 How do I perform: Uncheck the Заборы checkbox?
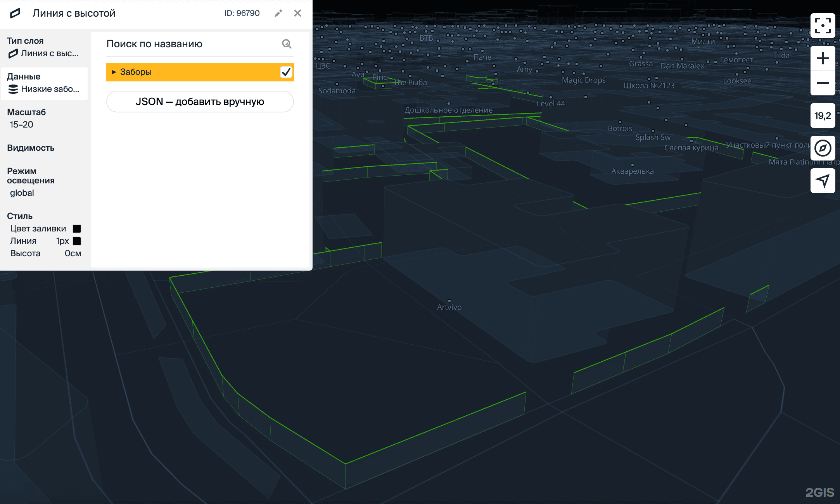coord(286,72)
